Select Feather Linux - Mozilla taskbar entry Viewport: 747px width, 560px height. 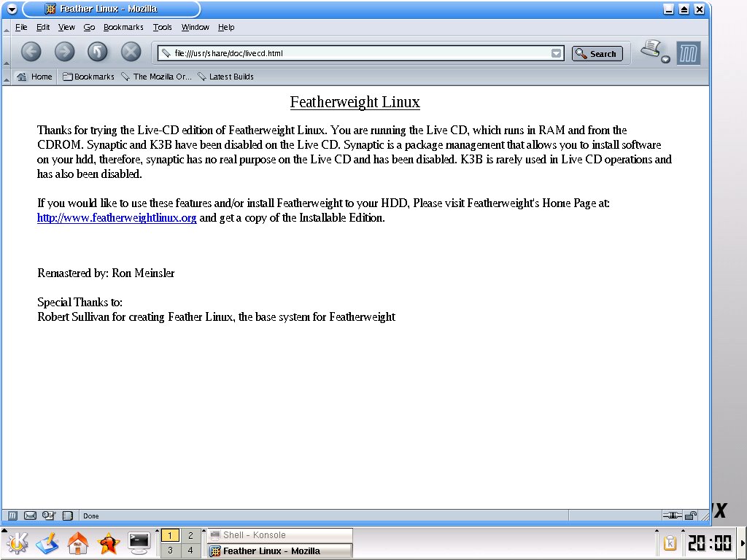[280, 551]
